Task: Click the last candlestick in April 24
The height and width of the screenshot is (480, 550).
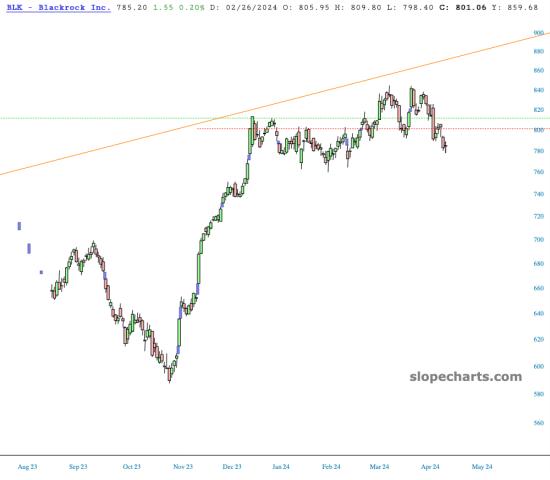Action: tap(445, 146)
